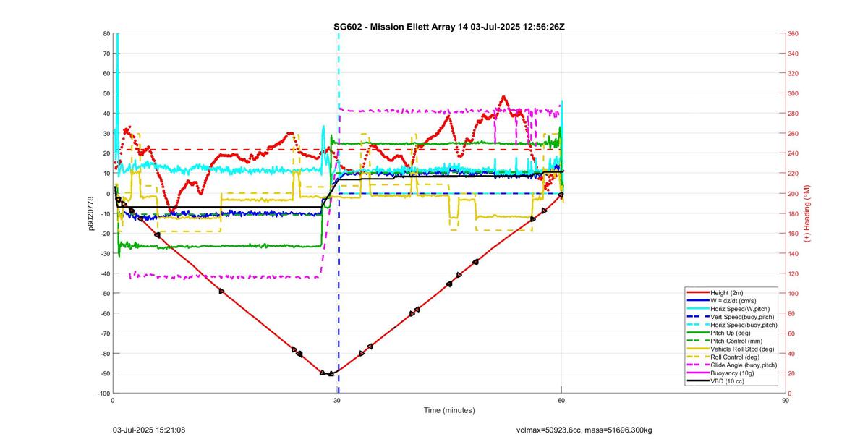Click 'Horiz Speed(W,pitch)' in the legend
868x442 pixels.
(740, 309)
